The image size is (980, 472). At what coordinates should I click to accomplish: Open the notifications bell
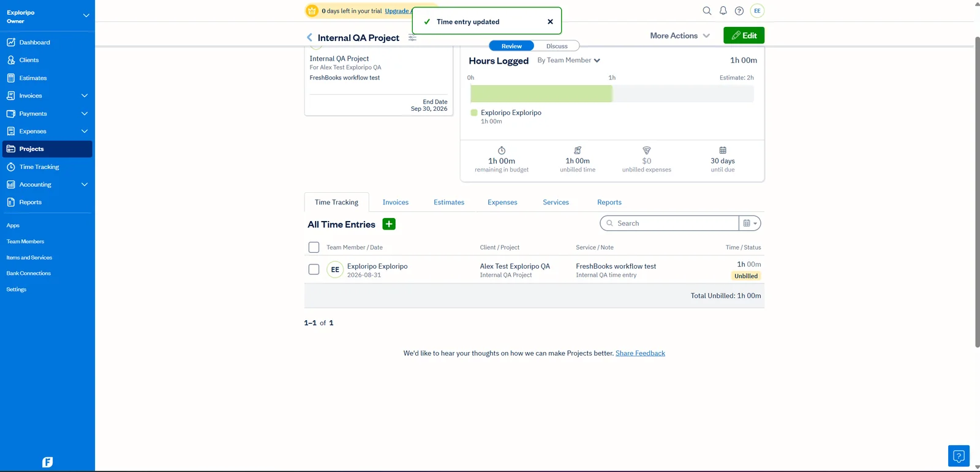(x=723, y=10)
